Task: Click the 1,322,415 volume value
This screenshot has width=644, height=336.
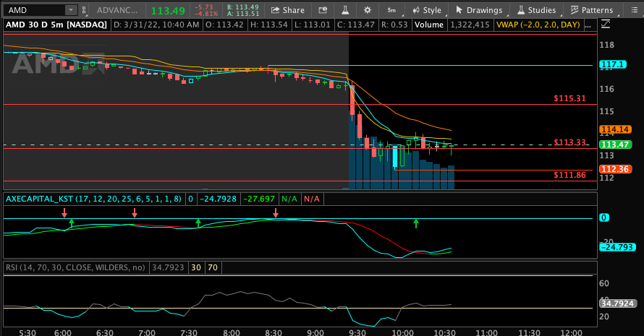Action: pos(470,25)
